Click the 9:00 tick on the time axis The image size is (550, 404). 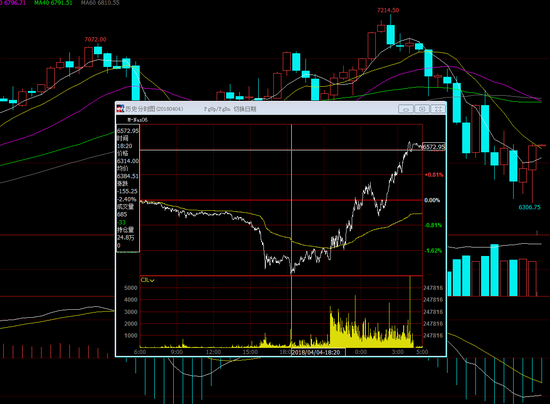(176, 352)
